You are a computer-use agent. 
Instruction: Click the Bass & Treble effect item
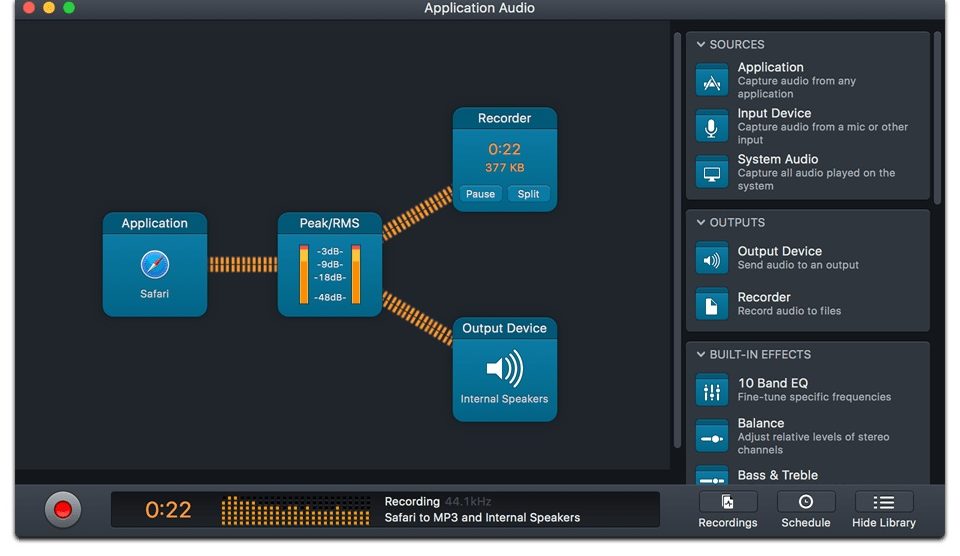pos(778,475)
